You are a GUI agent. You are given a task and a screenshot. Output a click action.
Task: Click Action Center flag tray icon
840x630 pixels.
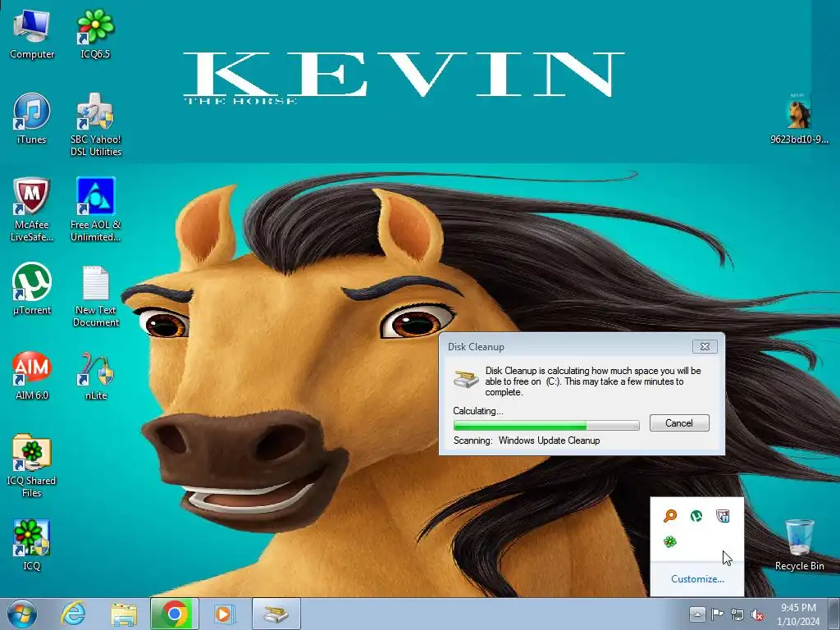pyautogui.click(x=717, y=614)
